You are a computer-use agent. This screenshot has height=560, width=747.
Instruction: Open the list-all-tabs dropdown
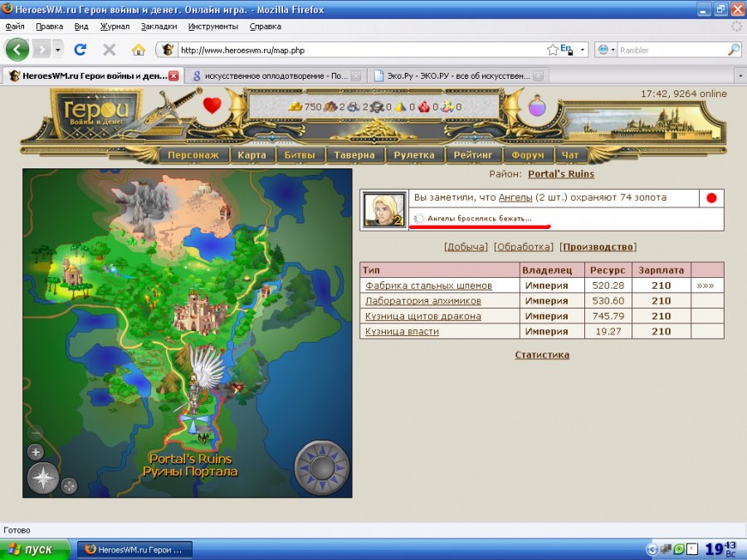click(x=740, y=75)
